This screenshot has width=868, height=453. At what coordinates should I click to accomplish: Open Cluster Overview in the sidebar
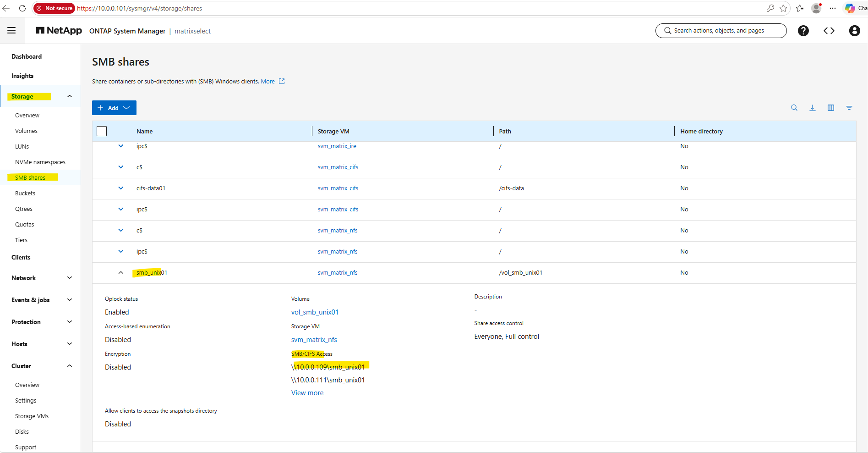(27, 385)
